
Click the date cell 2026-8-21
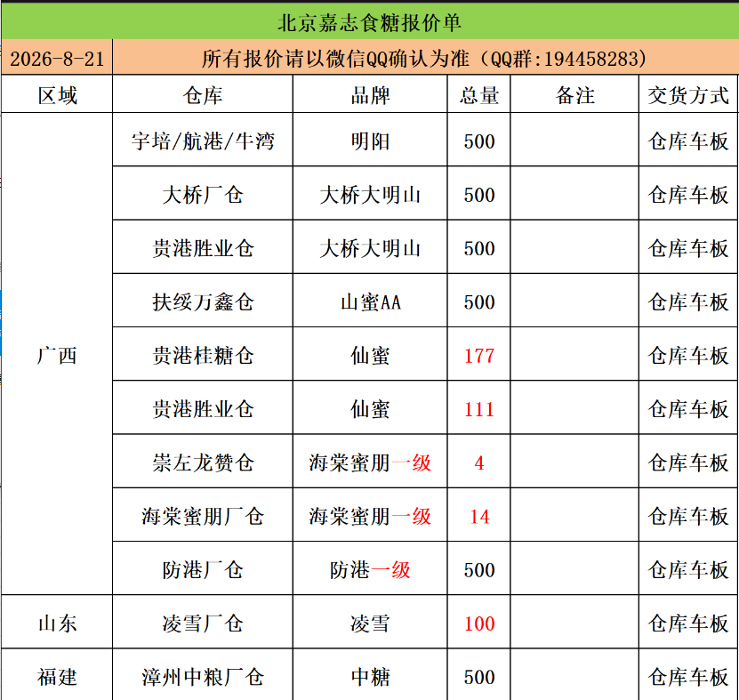[57, 59]
